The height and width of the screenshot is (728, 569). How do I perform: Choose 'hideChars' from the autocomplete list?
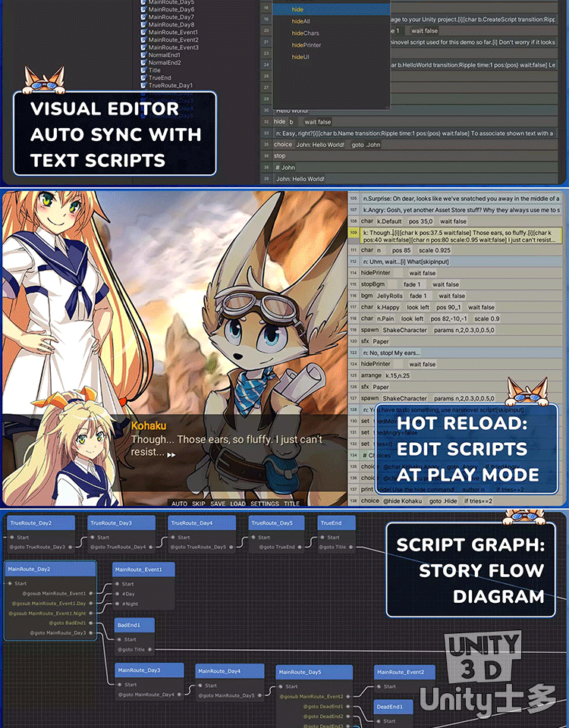(x=305, y=33)
